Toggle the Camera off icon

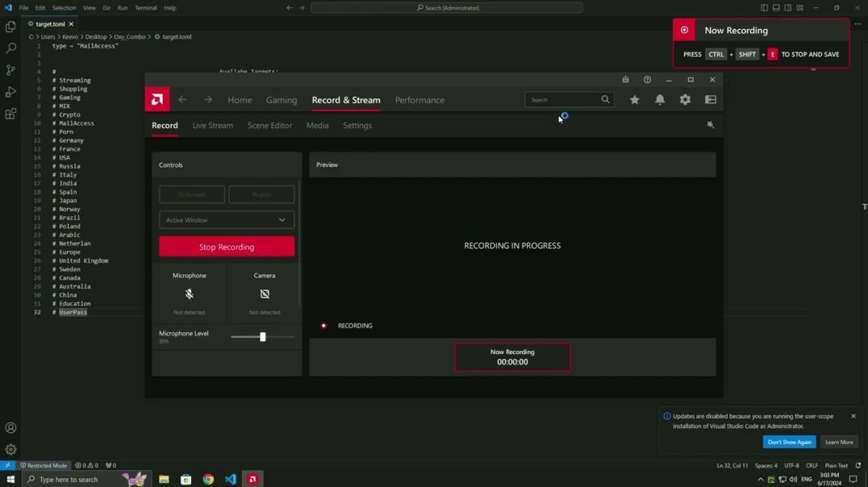(x=265, y=293)
